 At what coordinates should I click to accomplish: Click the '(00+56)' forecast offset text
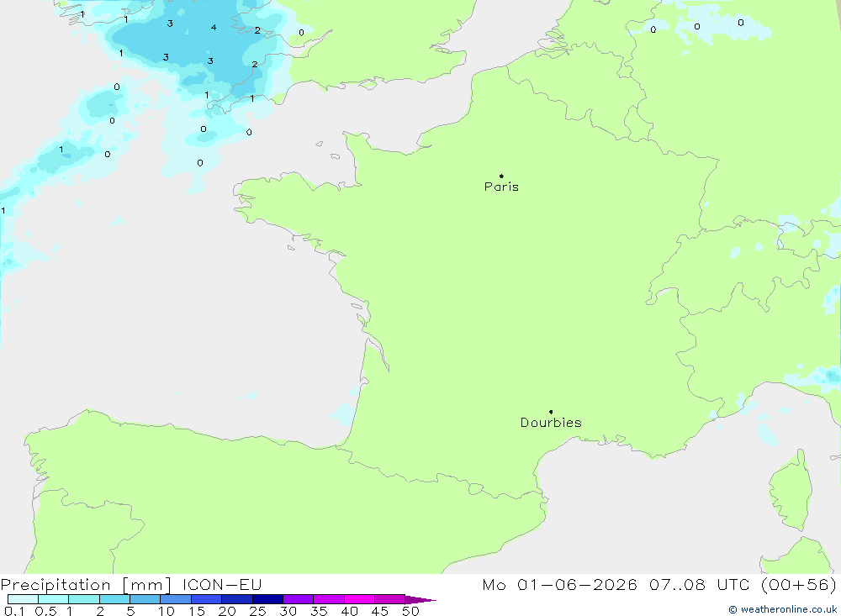799,584
